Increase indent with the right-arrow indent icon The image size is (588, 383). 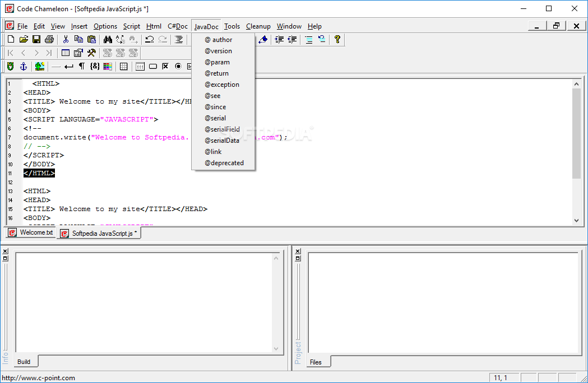pyautogui.click(x=279, y=39)
